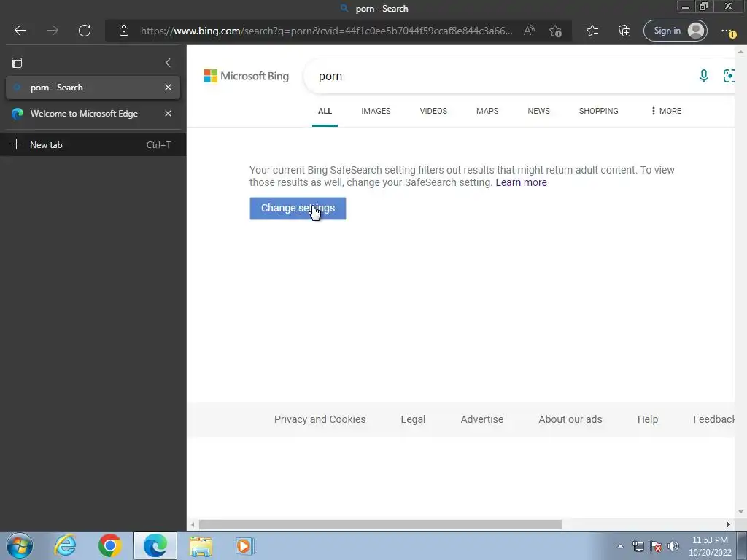747x560 pixels.
Task: Open the volume speaker tray icon
Action: coord(673,546)
